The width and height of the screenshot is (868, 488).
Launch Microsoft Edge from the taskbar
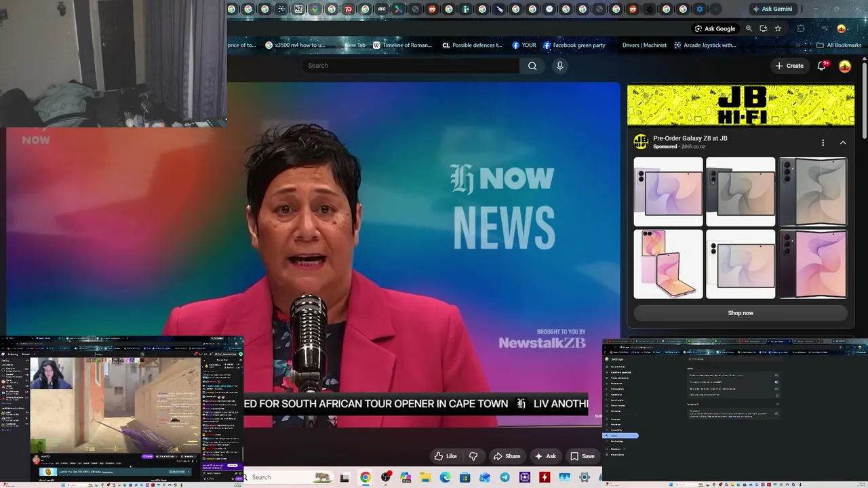click(x=445, y=477)
